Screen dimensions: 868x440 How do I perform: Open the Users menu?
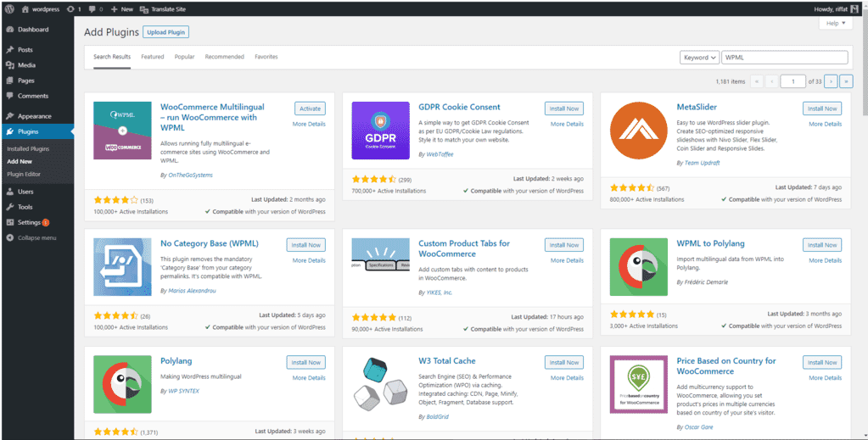(37, 192)
